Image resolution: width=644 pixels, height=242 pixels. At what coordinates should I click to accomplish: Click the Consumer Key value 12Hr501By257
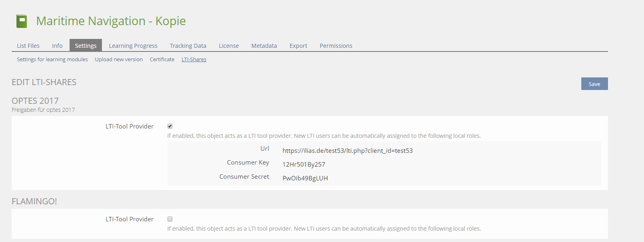pos(303,165)
